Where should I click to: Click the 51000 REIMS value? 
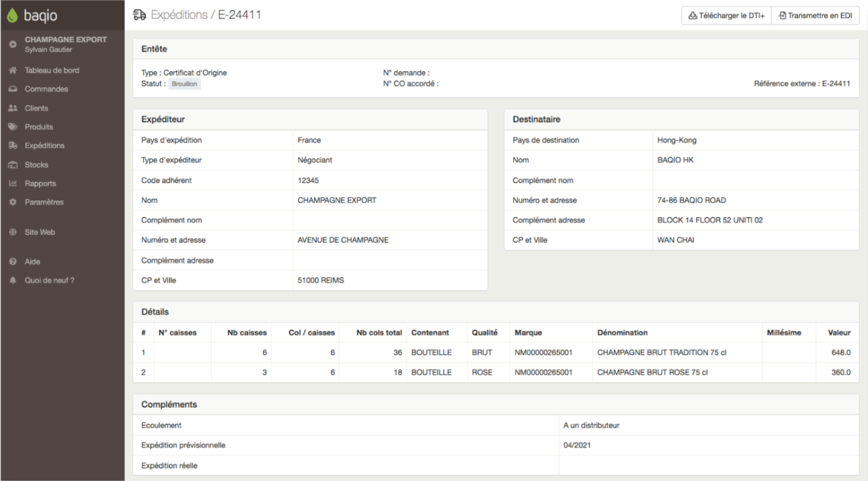click(320, 280)
